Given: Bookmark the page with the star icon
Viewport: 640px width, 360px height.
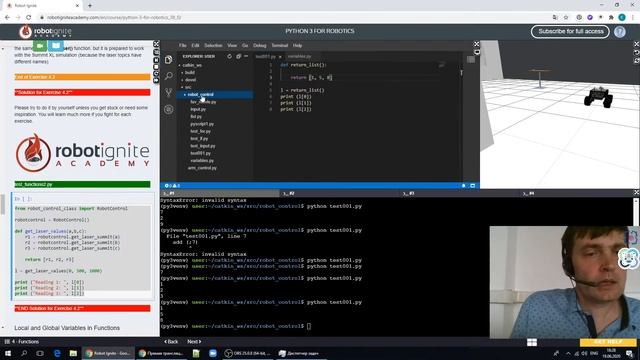Looking at the screenshot, I should 566,18.
